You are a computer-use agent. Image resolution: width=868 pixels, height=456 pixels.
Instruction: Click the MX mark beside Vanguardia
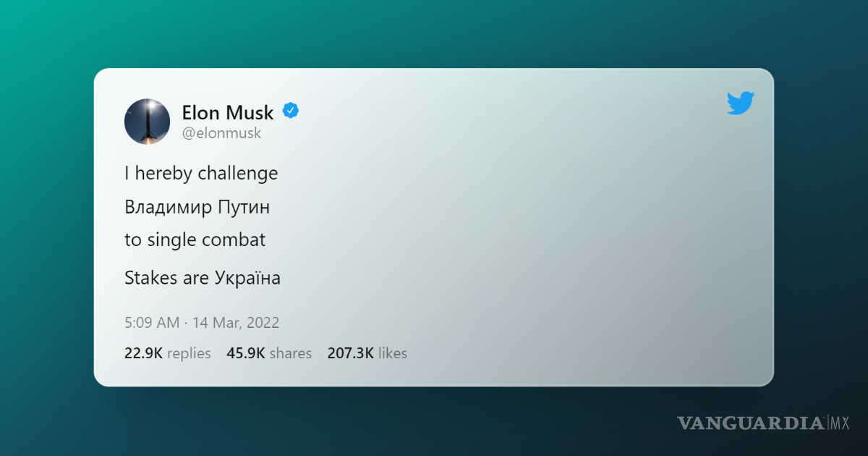(x=839, y=423)
